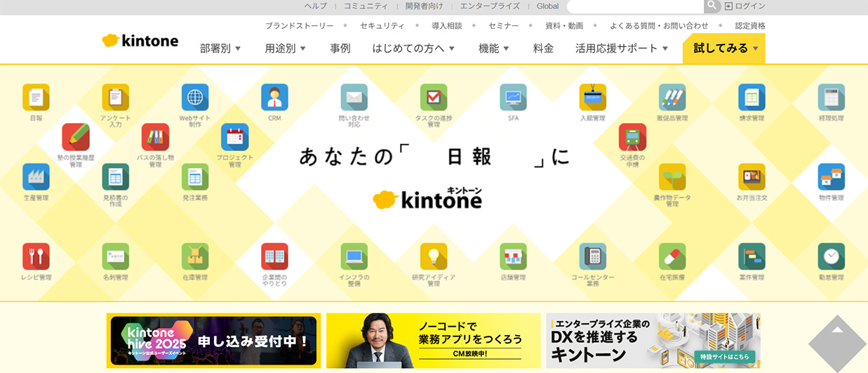Click the kintone logo in header
This screenshot has width=868, height=373.
140,41
